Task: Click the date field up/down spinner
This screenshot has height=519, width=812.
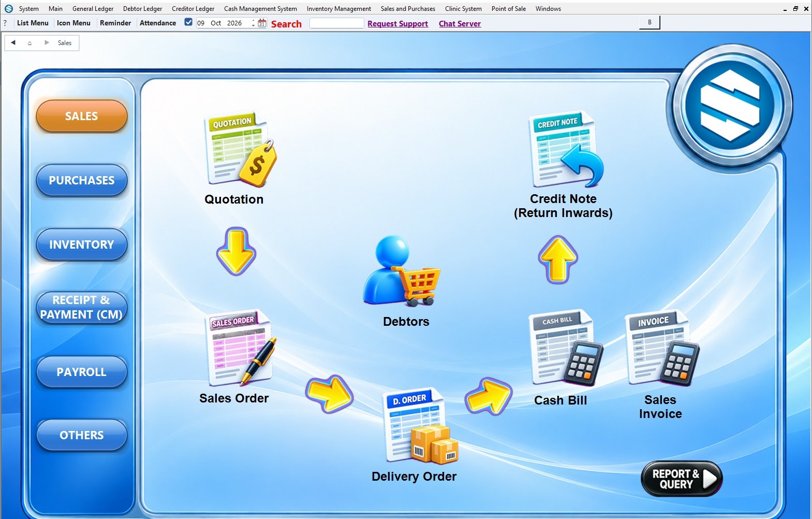Action: pos(253,23)
